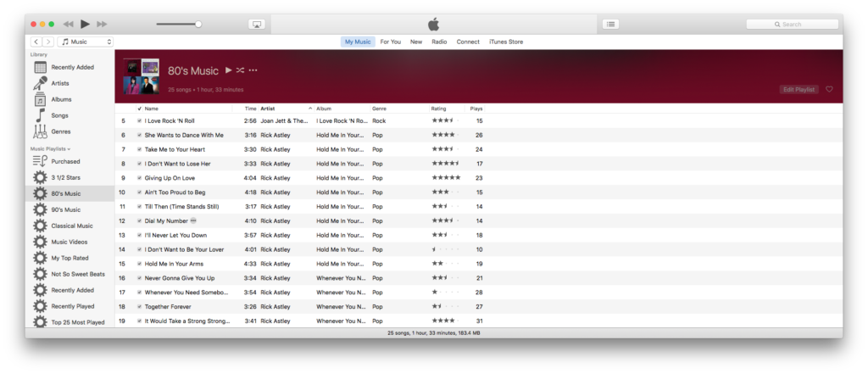Open the AirPlay output menu
868x374 pixels.
(x=257, y=25)
